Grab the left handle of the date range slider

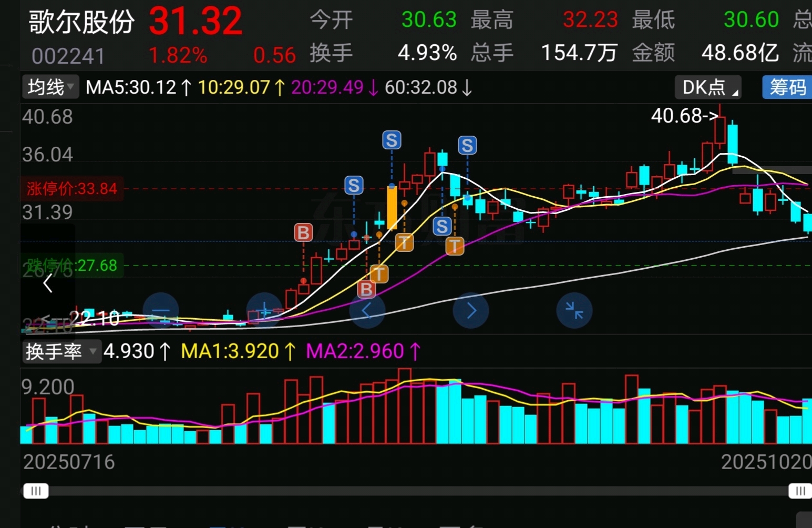[x=36, y=491]
